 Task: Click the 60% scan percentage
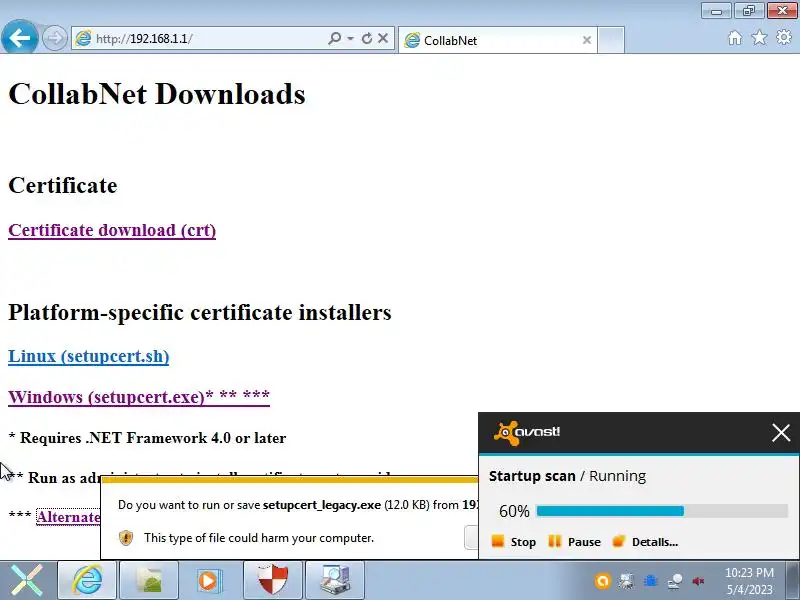[x=514, y=511]
